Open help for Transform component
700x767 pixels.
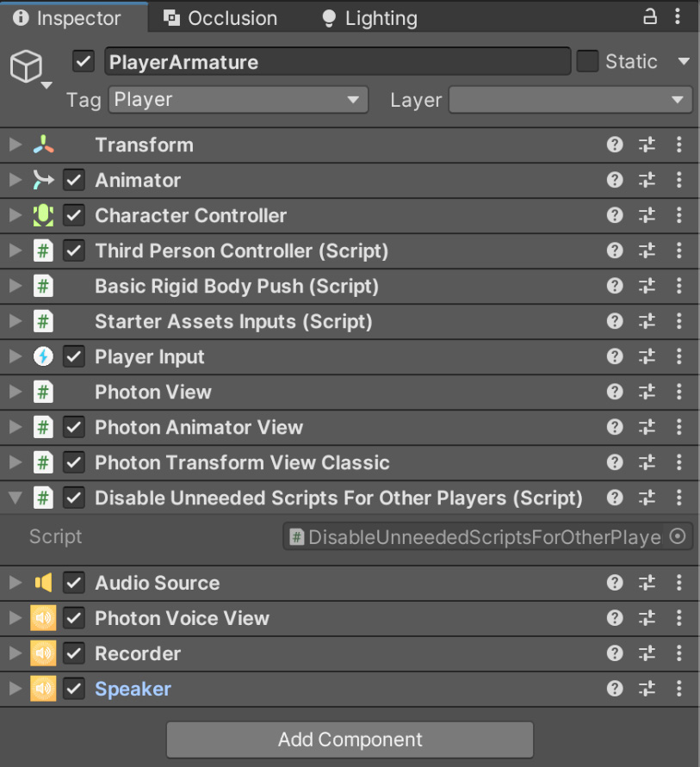click(x=615, y=145)
